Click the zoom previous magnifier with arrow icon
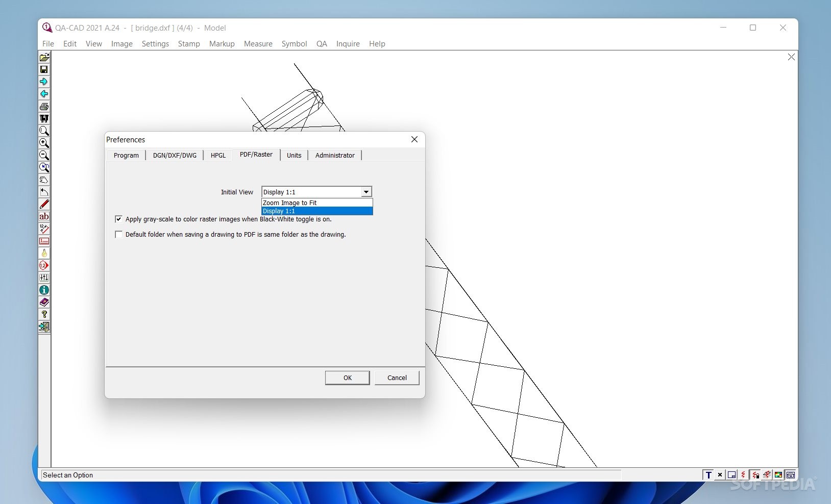Image resolution: width=831 pixels, height=504 pixels. [x=44, y=167]
